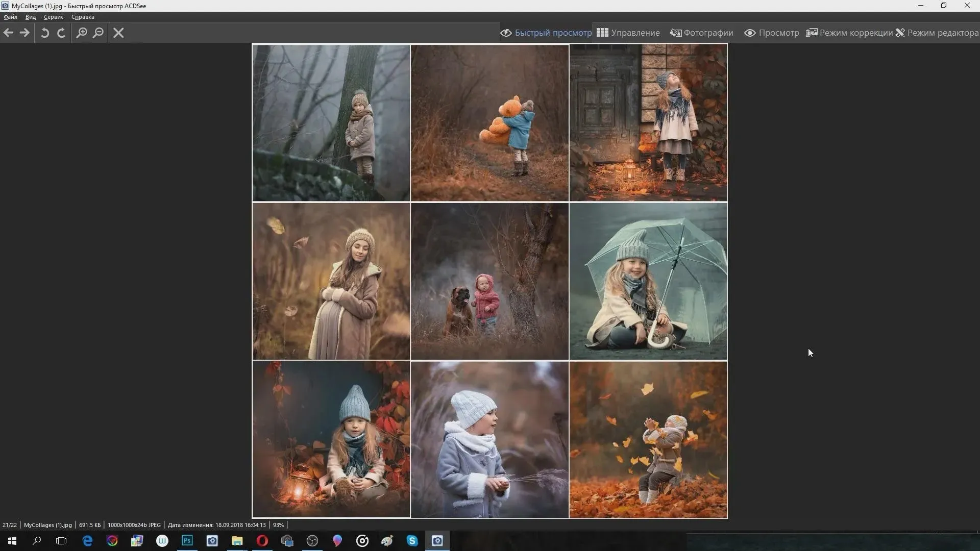This screenshot has width=980, height=551.
Task: Open Photoshop from the taskbar
Action: coord(187,541)
